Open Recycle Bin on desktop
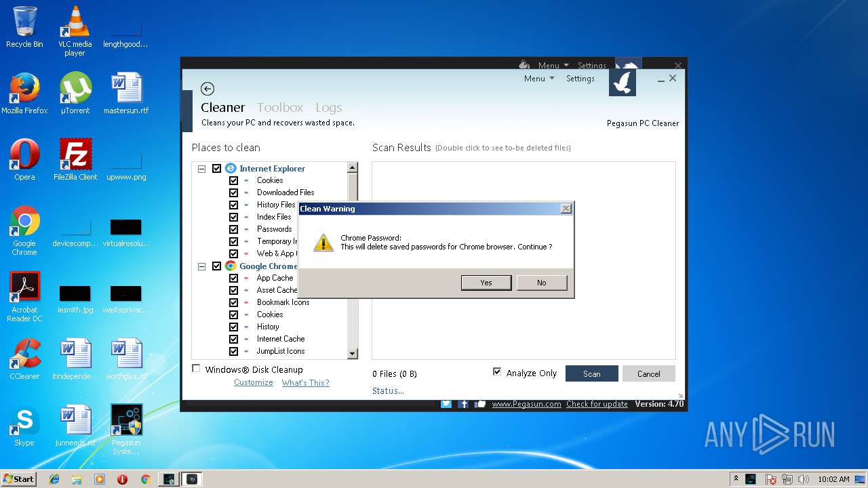Screen dimensions: 868x488 [x=24, y=27]
